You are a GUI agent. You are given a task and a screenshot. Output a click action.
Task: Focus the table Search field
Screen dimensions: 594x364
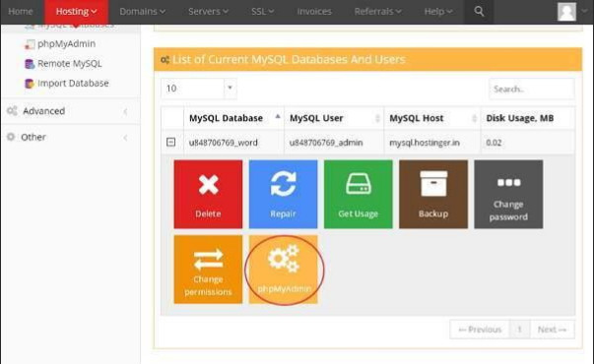tap(532, 89)
